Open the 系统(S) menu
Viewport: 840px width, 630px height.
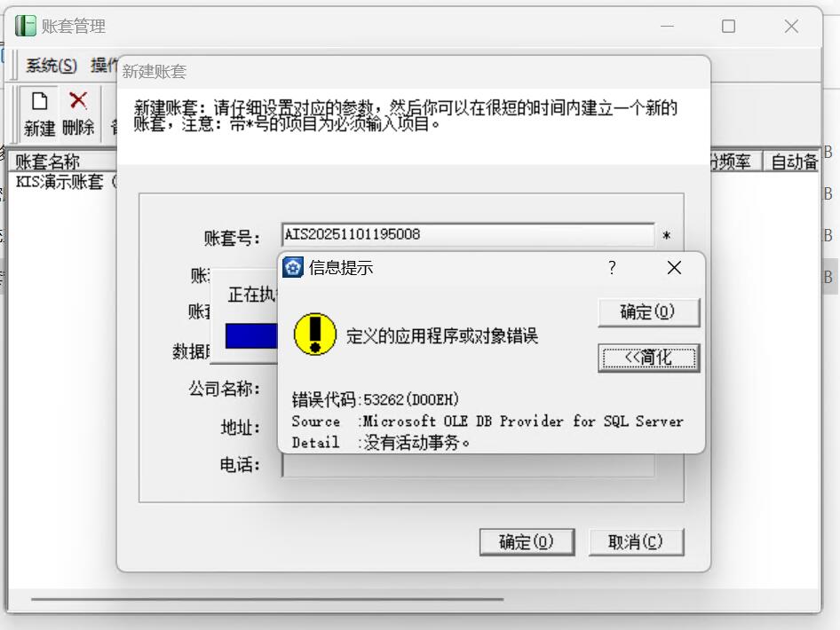click(52, 66)
